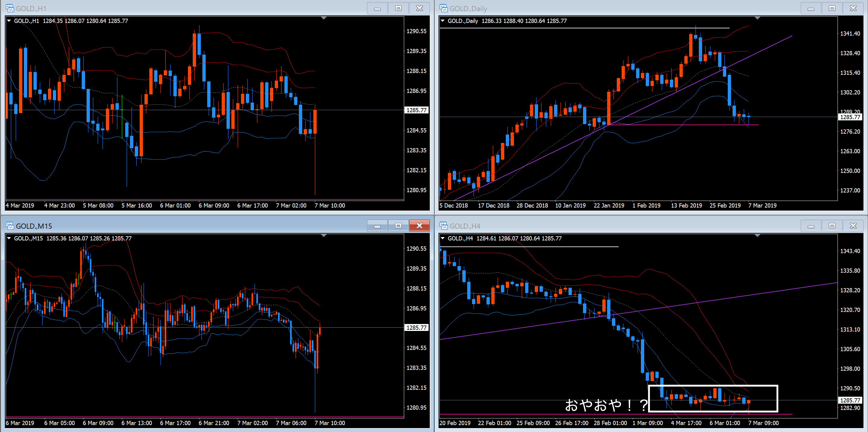Open the triangle menu beside GOLD.,Daily label
The image size is (868, 432).
(x=443, y=21)
